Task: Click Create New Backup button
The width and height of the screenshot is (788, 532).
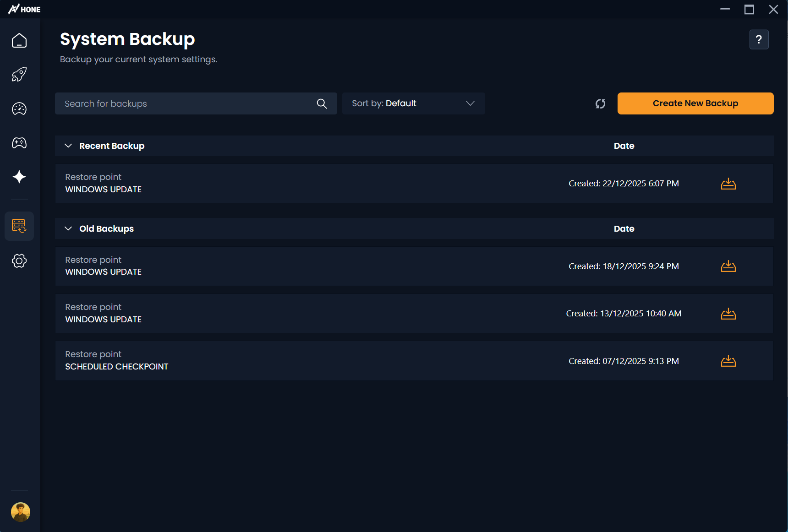Action: [695, 103]
